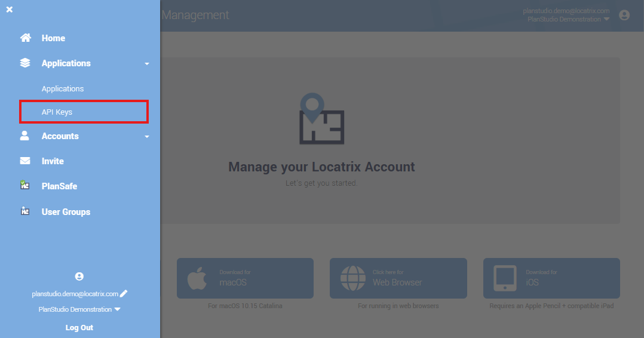The height and width of the screenshot is (338, 644).
Task: Select the Accounts menu heading
Action: coord(60,136)
